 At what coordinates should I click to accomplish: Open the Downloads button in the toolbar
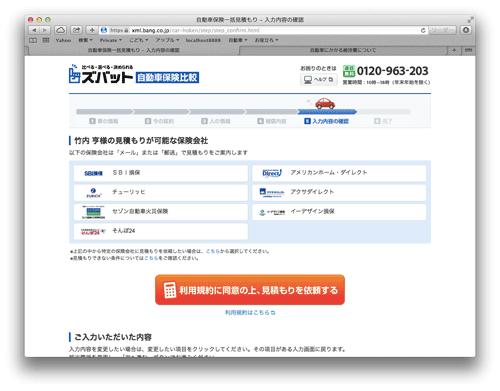(x=466, y=30)
